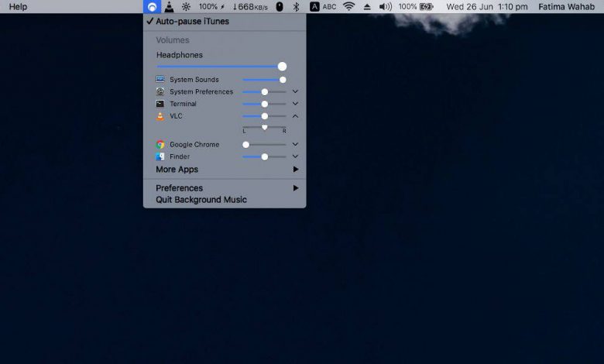This screenshot has height=364, width=604.
Task: Click the Bluetooth menu bar icon
Action: pyautogui.click(x=296, y=6)
